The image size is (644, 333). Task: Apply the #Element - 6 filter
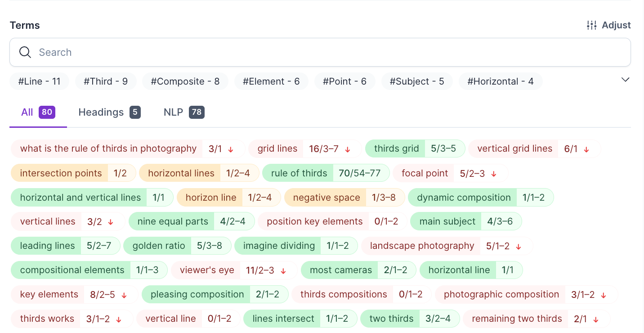click(271, 81)
